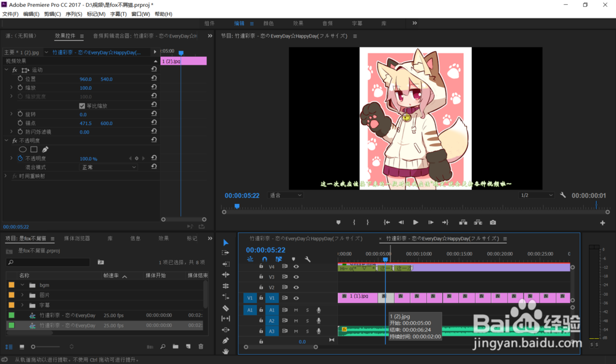Create 4-point polygon mask
The height and width of the screenshot is (364, 616).
pyautogui.click(x=34, y=149)
